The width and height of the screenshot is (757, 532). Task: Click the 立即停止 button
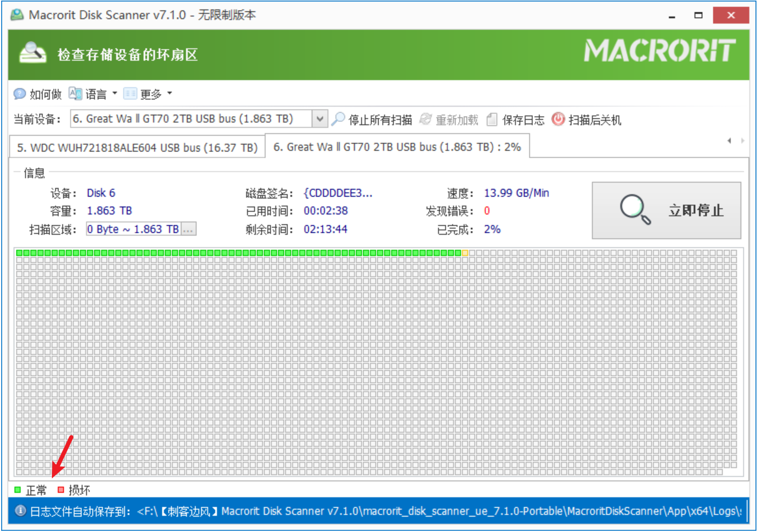[x=666, y=210]
